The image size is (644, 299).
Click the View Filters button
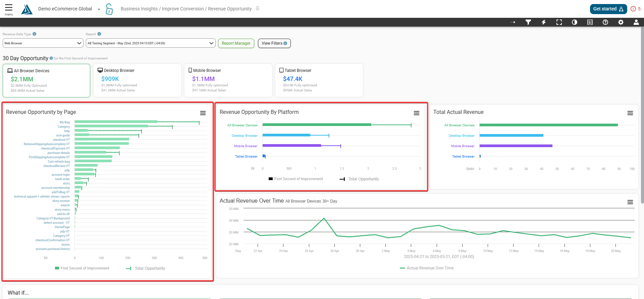(x=274, y=43)
